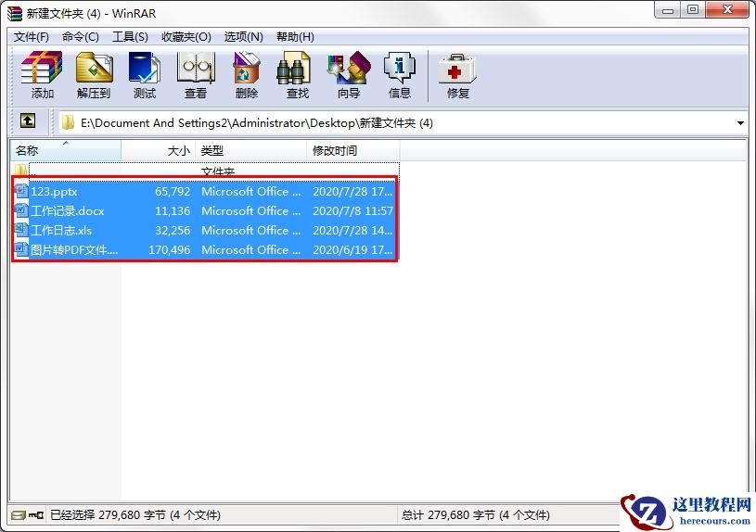The image size is (756, 532).
Task: Click the 工作日志.xls file icon
Action: (x=21, y=229)
